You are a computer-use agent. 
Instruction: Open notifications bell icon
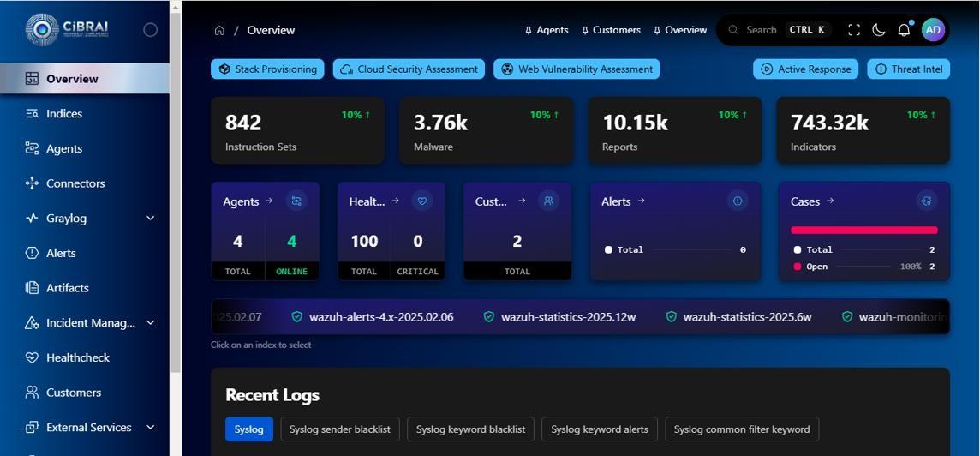click(904, 30)
